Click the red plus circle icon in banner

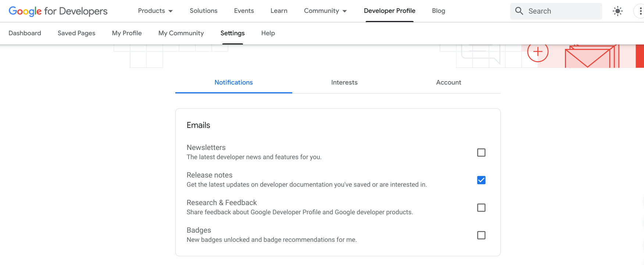[537, 52]
